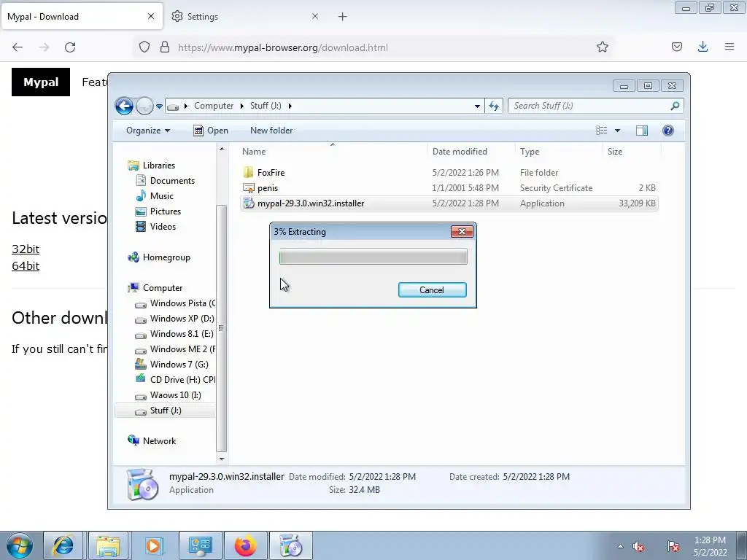The height and width of the screenshot is (560, 747).
Task: Click Stuff (J:) in the breadcrumb path
Action: (x=266, y=106)
